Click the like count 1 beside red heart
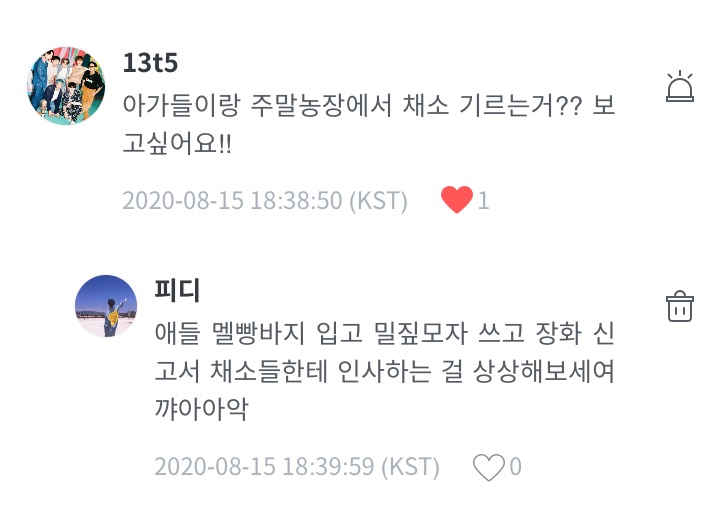This screenshot has height=531, width=708. pyautogui.click(x=484, y=201)
